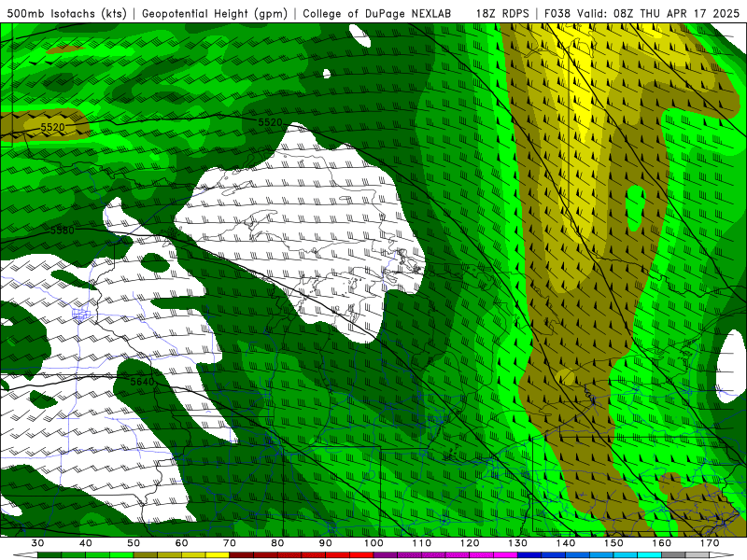
Task: Select the bright yellow swatch just before 70
Action: 218,554
